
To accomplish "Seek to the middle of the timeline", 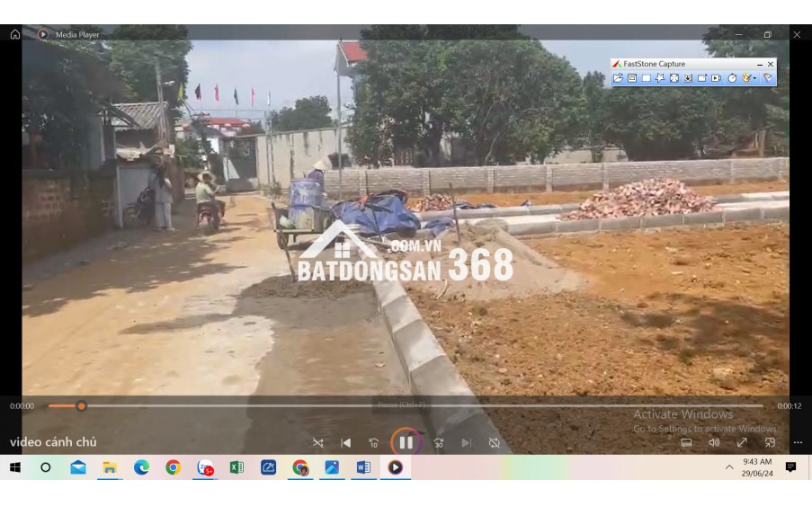I will coord(406,406).
